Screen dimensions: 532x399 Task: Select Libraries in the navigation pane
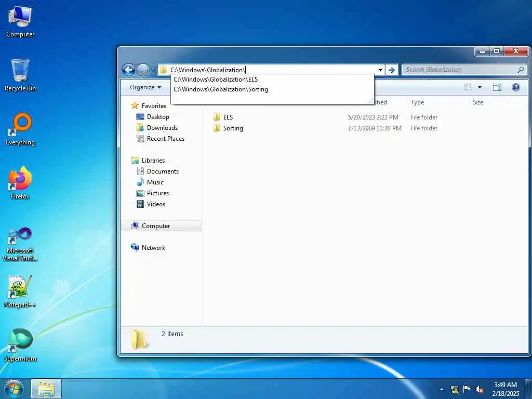click(x=153, y=161)
